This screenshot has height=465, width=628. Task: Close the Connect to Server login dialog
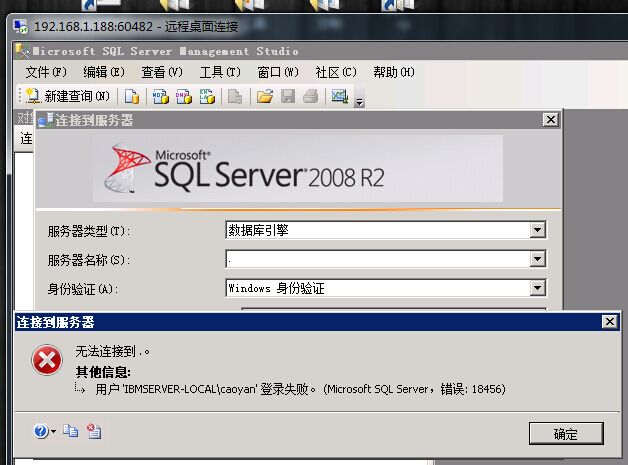point(551,119)
